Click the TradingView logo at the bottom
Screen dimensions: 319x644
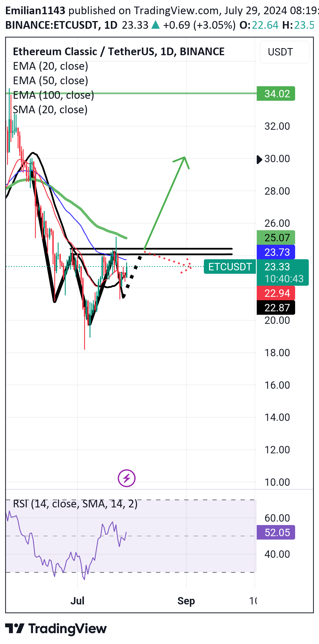click(56, 629)
